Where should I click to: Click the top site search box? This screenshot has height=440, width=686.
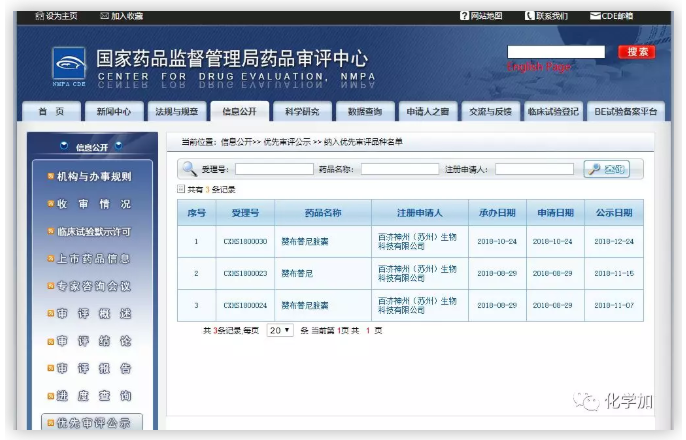(556, 52)
